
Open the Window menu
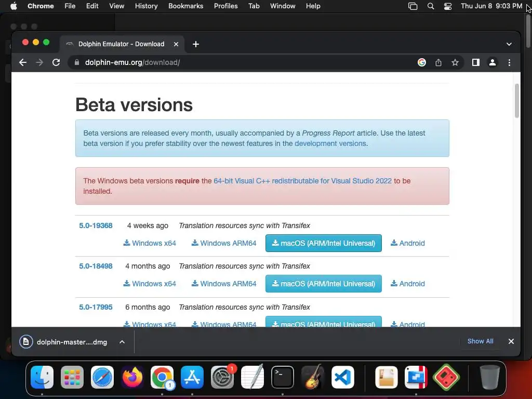[x=283, y=6]
